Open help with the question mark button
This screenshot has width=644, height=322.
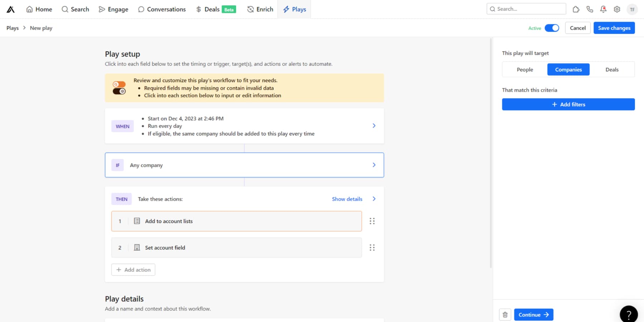629,314
